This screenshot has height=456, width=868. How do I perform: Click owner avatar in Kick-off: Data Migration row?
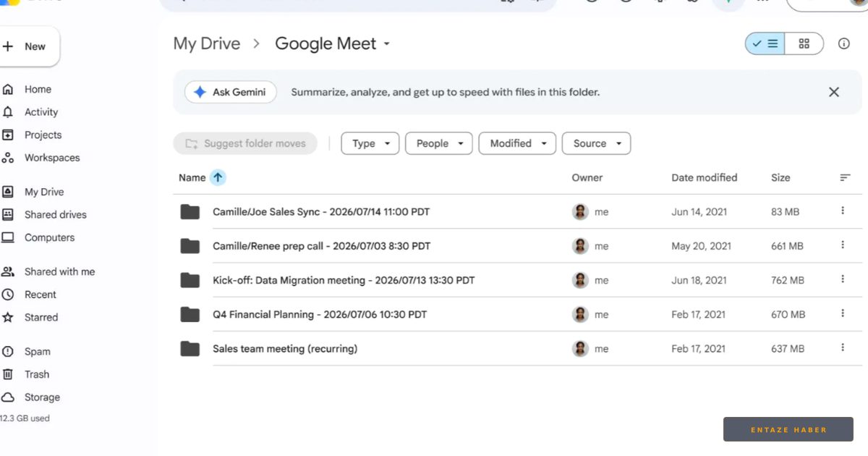[x=580, y=280]
